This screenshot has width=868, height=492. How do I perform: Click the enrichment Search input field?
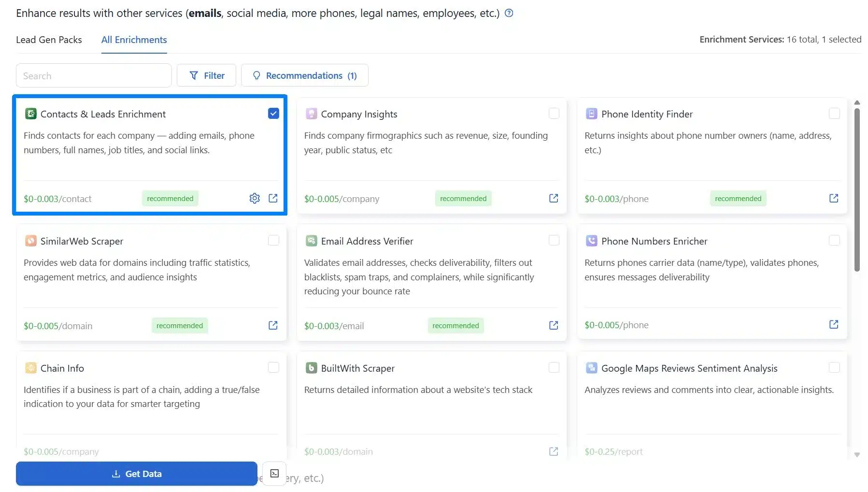click(x=94, y=76)
